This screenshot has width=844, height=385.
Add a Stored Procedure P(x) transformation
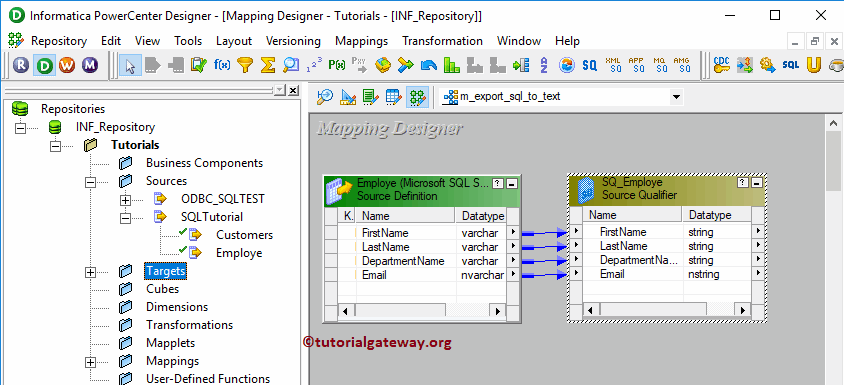pyautogui.click(x=337, y=65)
